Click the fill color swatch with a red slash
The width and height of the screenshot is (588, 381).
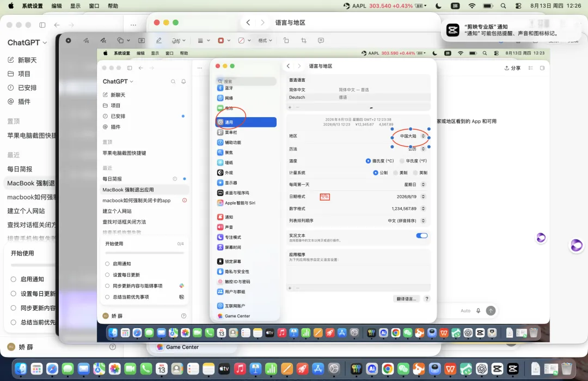click(242, 40)
